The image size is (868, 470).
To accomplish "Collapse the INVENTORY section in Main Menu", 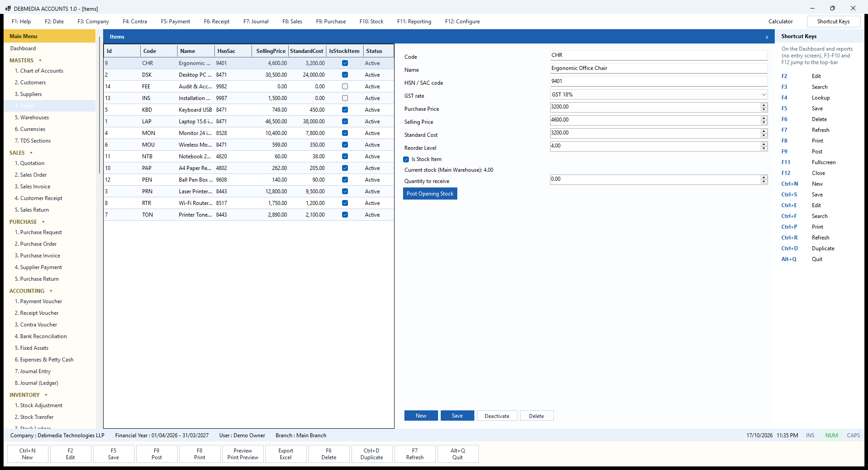I will click(46, 395).
